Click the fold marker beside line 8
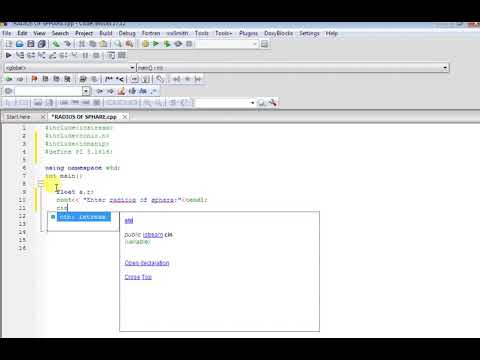This screenshot has width=480, height=360. (x=41, y=183)
